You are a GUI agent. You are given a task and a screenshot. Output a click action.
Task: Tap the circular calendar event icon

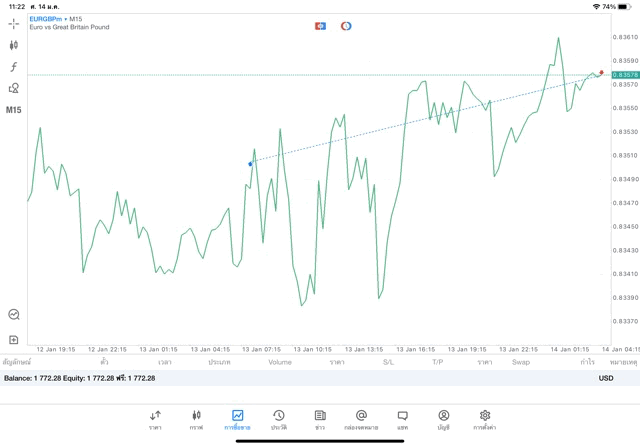(346, 25)
